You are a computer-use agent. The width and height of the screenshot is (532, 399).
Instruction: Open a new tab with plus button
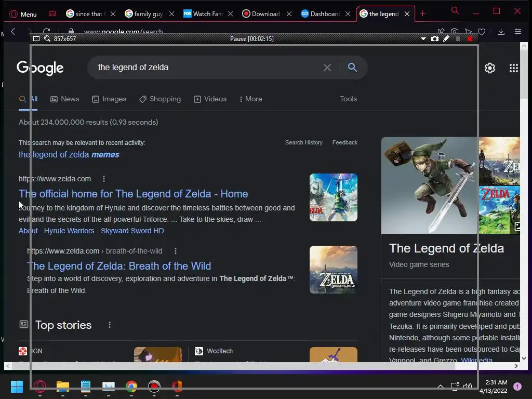point(422,14)
